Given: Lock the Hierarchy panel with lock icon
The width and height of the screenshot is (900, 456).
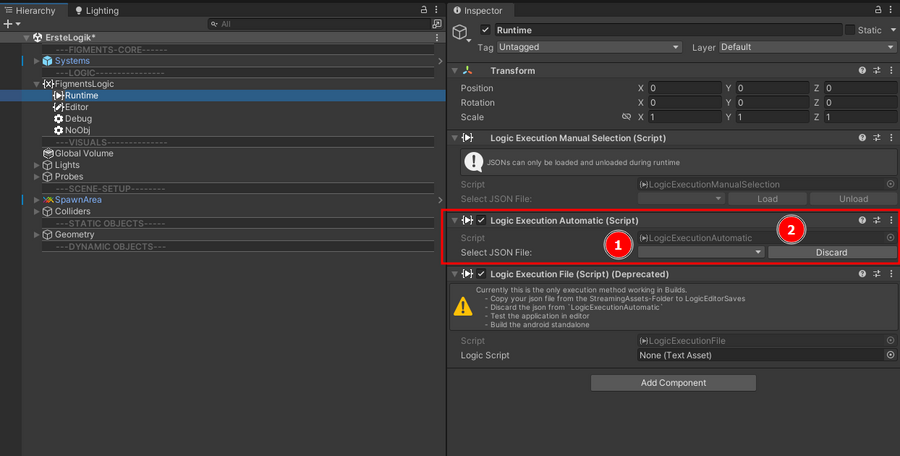Looking at the screenshot, I should [424, 10].
